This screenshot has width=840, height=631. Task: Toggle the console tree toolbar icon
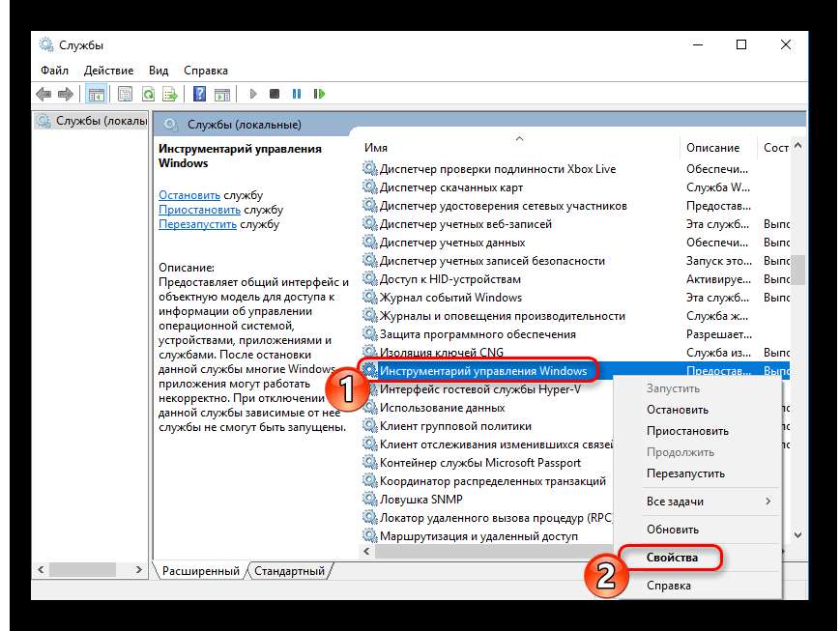tap(97, 95)
